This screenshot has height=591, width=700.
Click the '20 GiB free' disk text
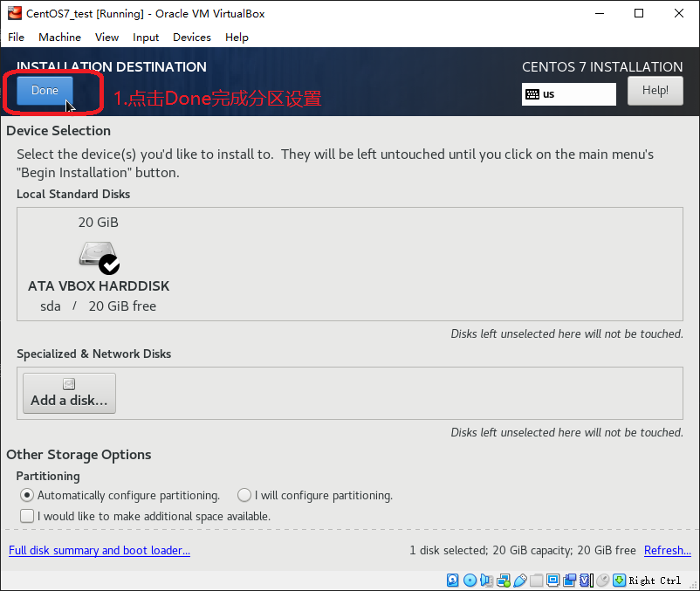pyautogui.click(x=122, y=306)
